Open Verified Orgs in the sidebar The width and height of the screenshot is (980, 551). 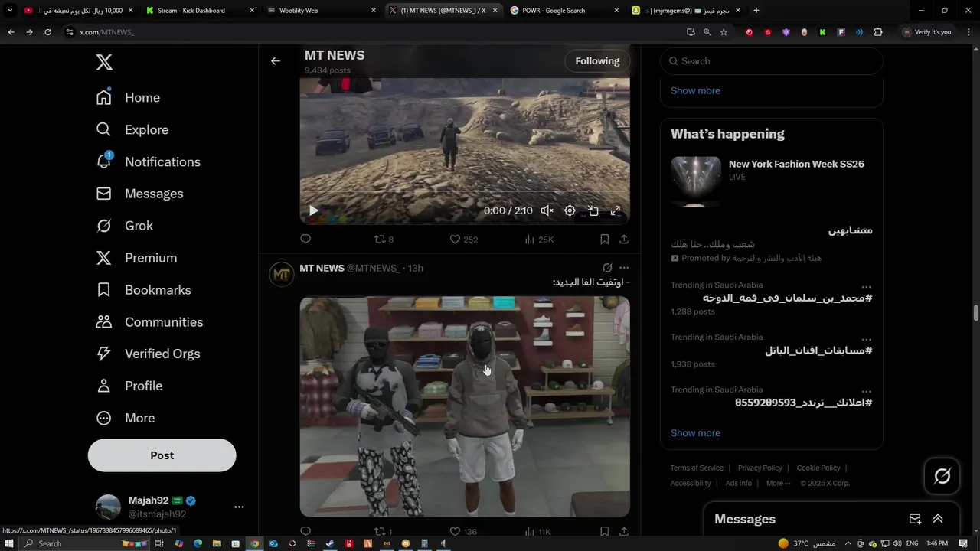click(148, 354)
